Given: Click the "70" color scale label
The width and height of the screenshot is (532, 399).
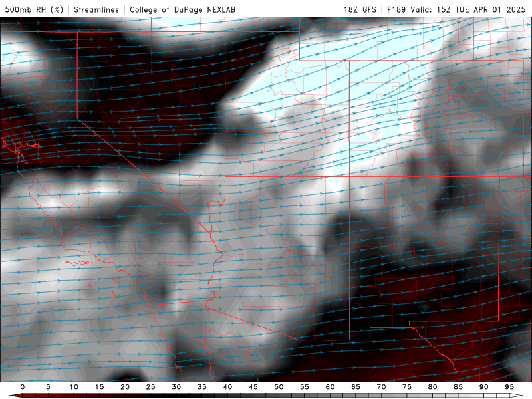Looking at the screenshot, I should 381,387.
